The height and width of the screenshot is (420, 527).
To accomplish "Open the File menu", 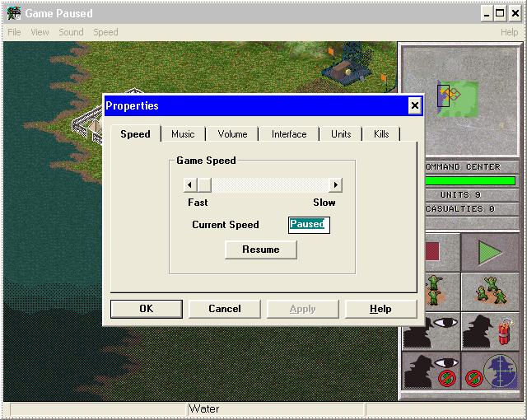I will click(x=14, y=32).
